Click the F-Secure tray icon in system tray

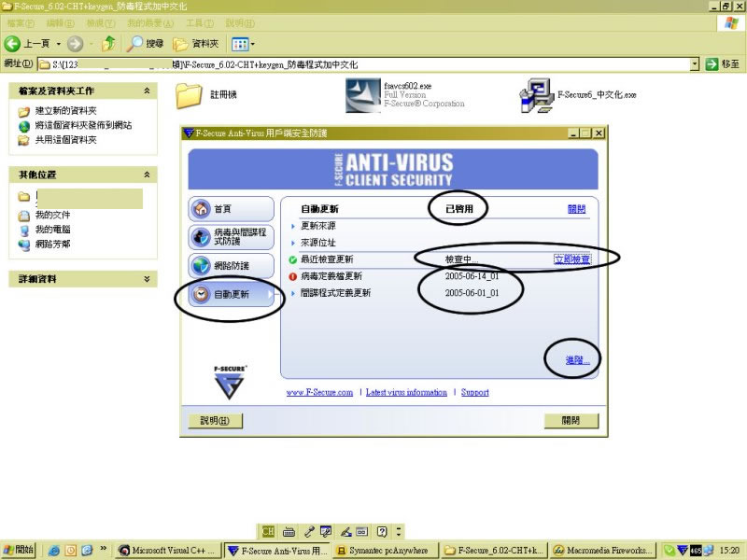tap(683, 551)
